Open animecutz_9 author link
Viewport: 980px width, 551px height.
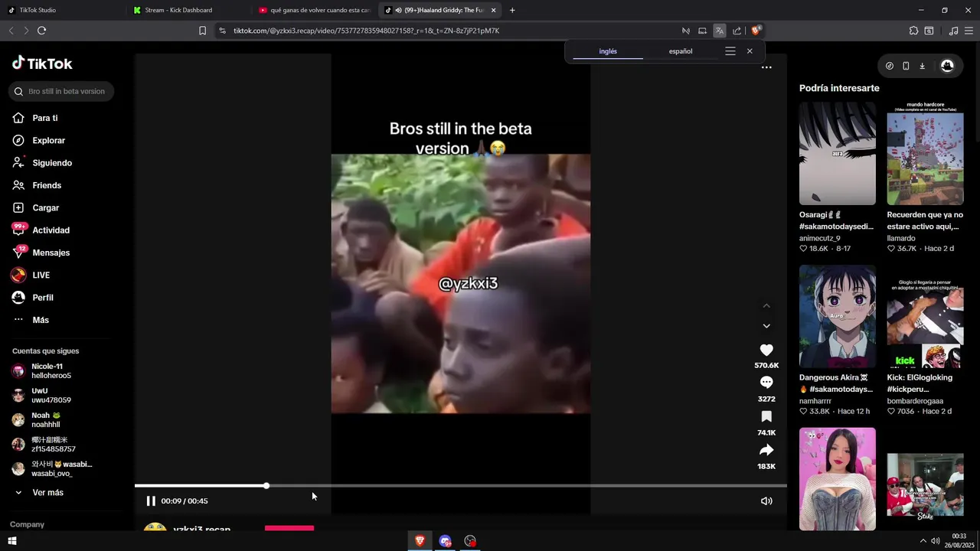[x=820, y=238]
